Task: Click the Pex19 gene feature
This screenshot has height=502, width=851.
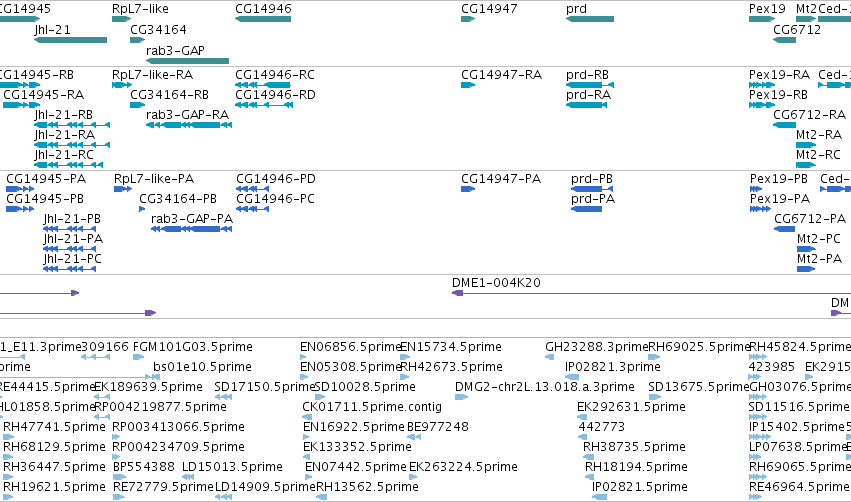Action: point(761,19)
